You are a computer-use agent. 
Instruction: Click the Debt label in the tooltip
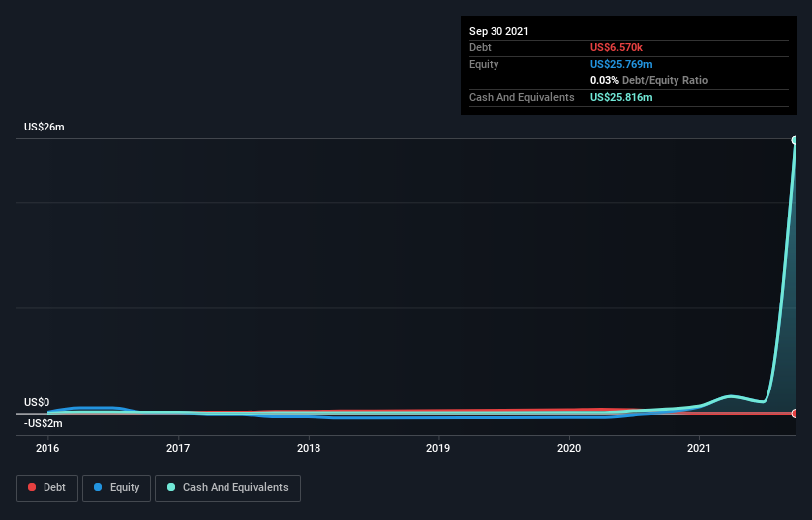pyautogui.click(x=480, y=47)
